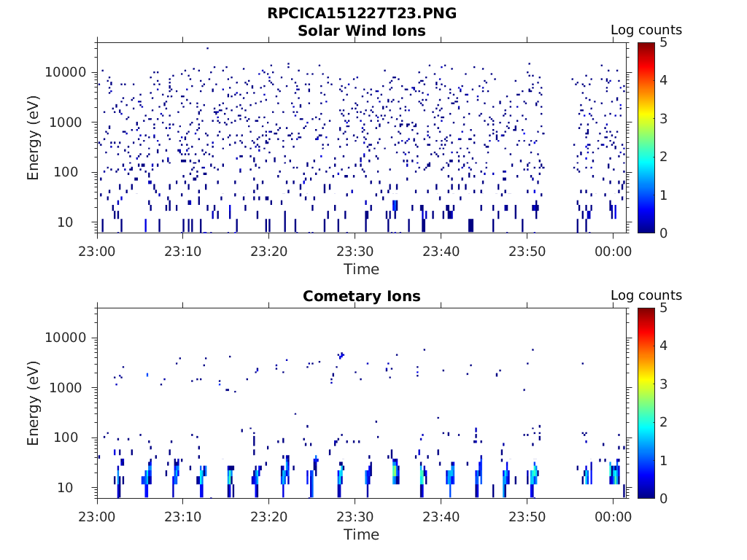747x560 pixels.
Task: Click the bottom plot's Time axis label
Action: [x=362, y=534]
